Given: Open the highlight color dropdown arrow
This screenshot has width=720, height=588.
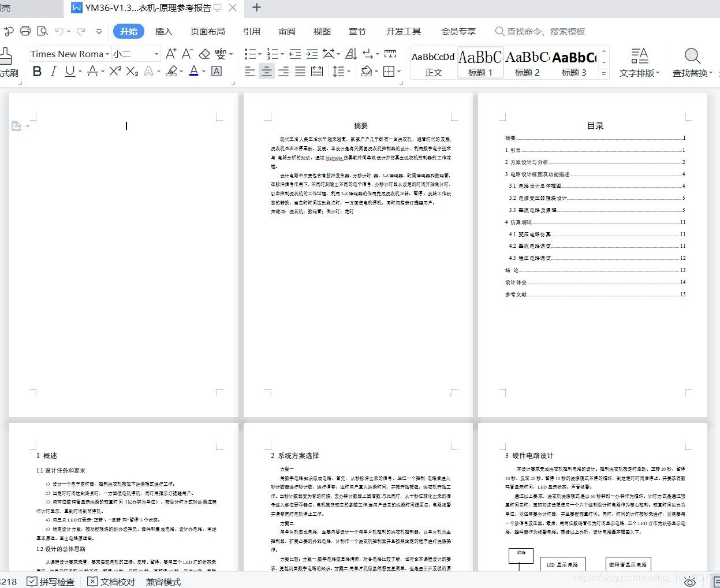Looking at the screenshot, I should click(x=181, y=72).
